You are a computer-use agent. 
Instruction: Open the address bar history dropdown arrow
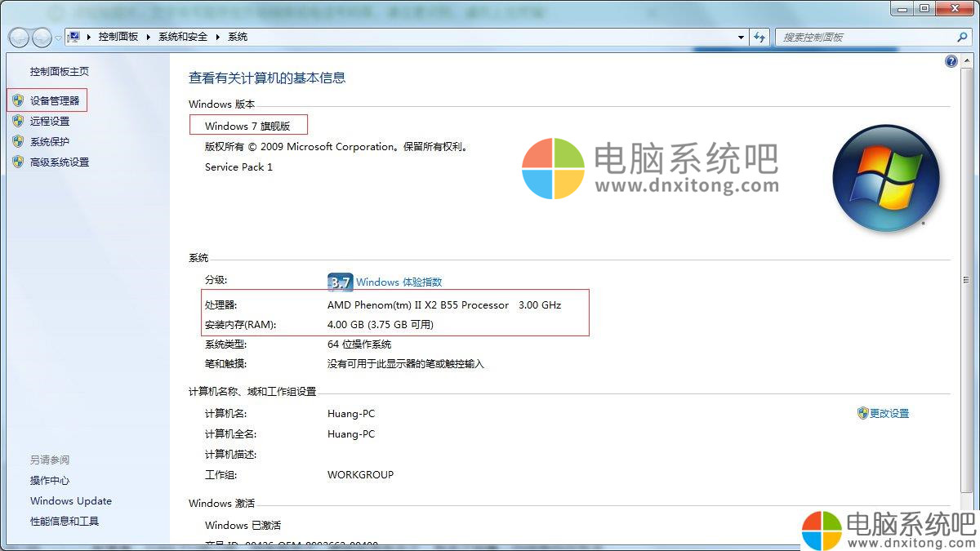tap(741, 38)
